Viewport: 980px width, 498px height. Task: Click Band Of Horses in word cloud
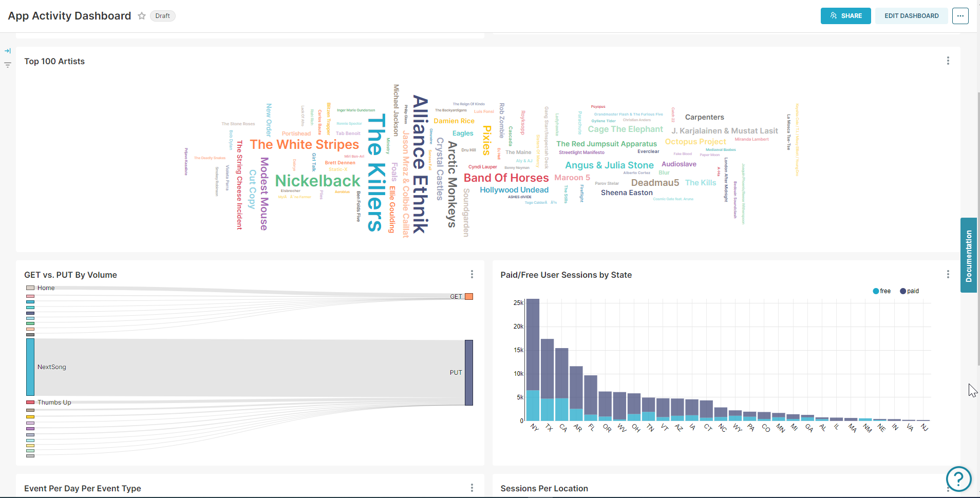point(506,178)
